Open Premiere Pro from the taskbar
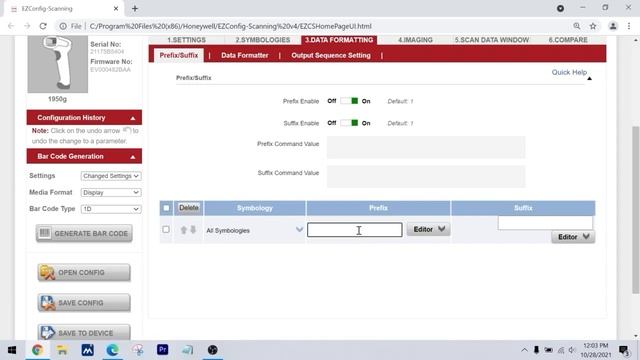 [x=162, y=350]
